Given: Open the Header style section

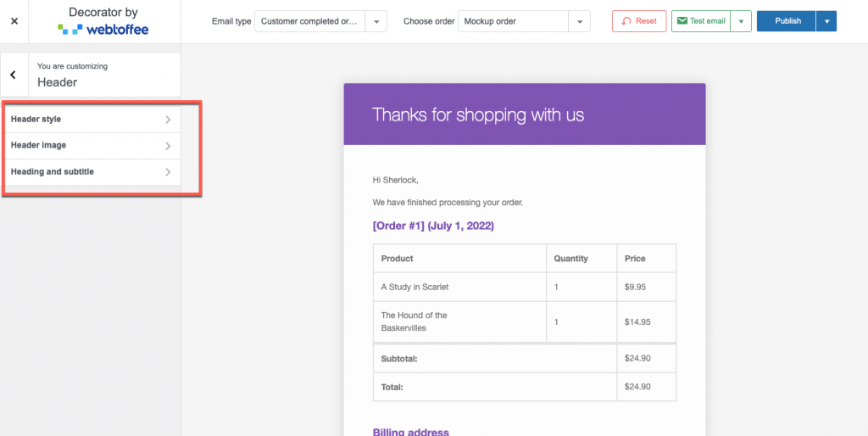Looking at the screenshot, I should tap(91, 119).
